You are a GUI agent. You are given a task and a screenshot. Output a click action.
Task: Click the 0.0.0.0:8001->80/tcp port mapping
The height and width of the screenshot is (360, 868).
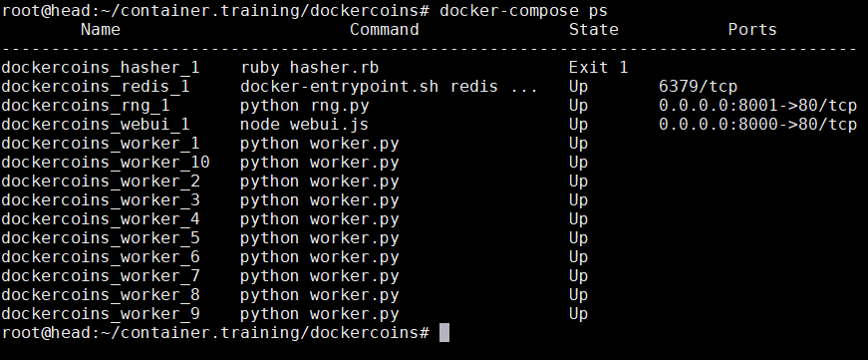tap(757, 106)
